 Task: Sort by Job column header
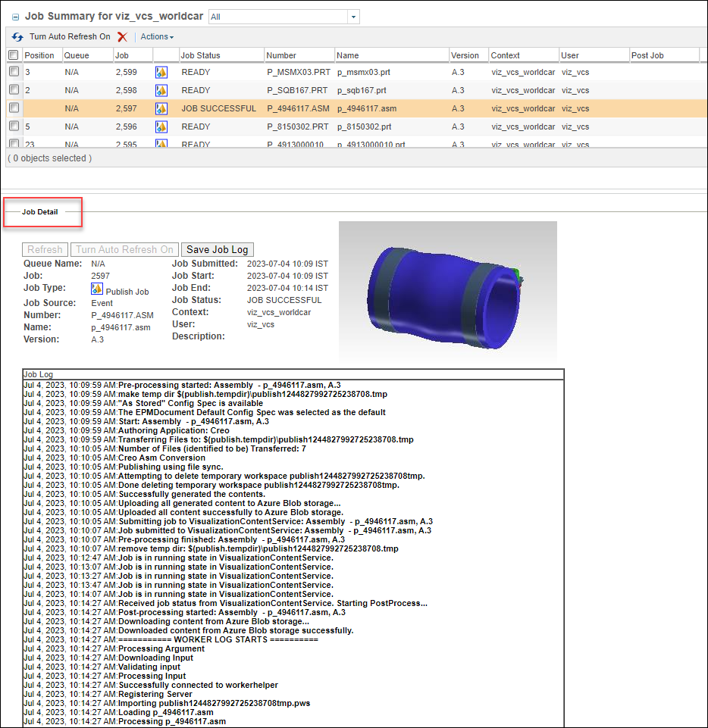122,55
